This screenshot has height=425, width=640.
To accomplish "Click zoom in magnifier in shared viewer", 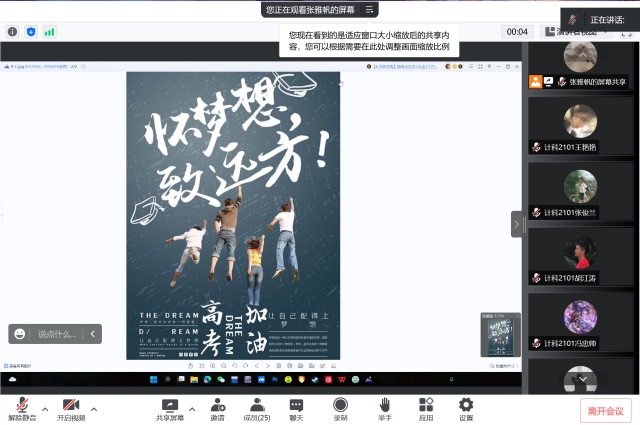I will [x=213, y=366].
